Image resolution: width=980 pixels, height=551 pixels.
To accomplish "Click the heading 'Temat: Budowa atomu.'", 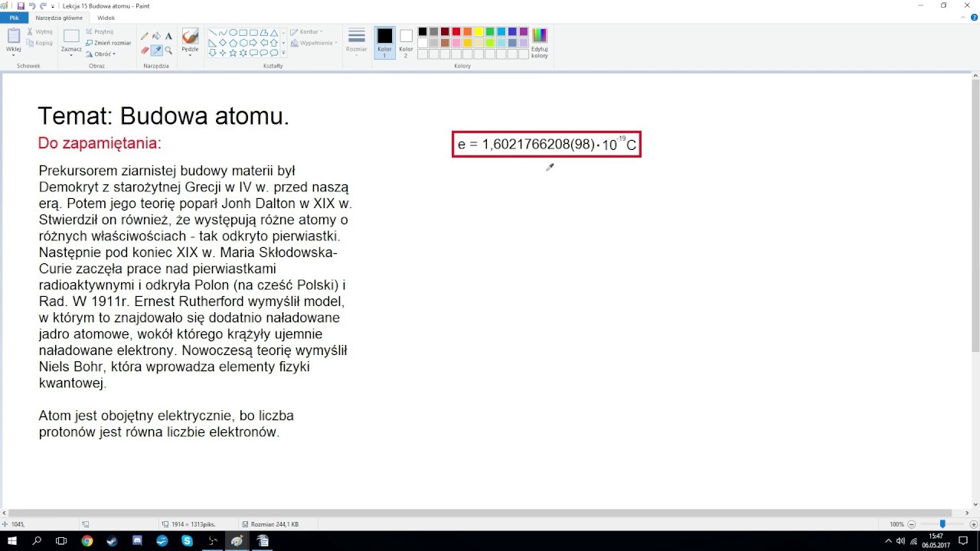I will click(x=164, y=116).
